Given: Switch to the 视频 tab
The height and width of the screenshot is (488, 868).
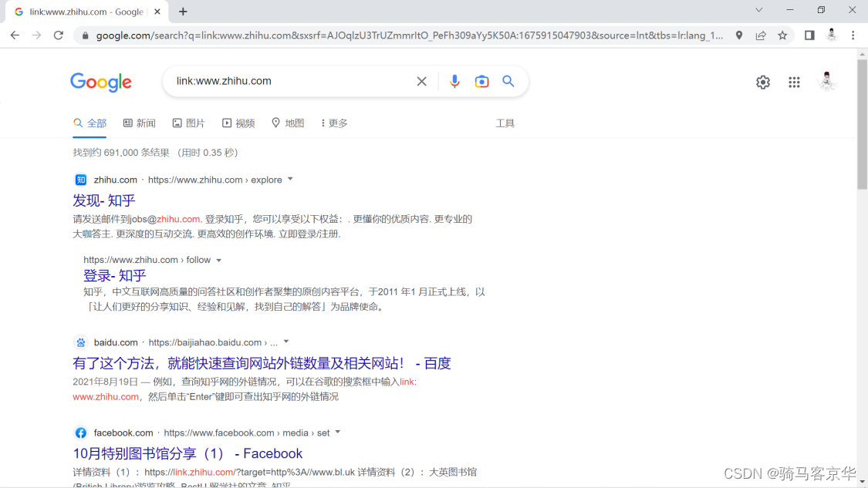Looking at the screenshot, I should point(238,123).
